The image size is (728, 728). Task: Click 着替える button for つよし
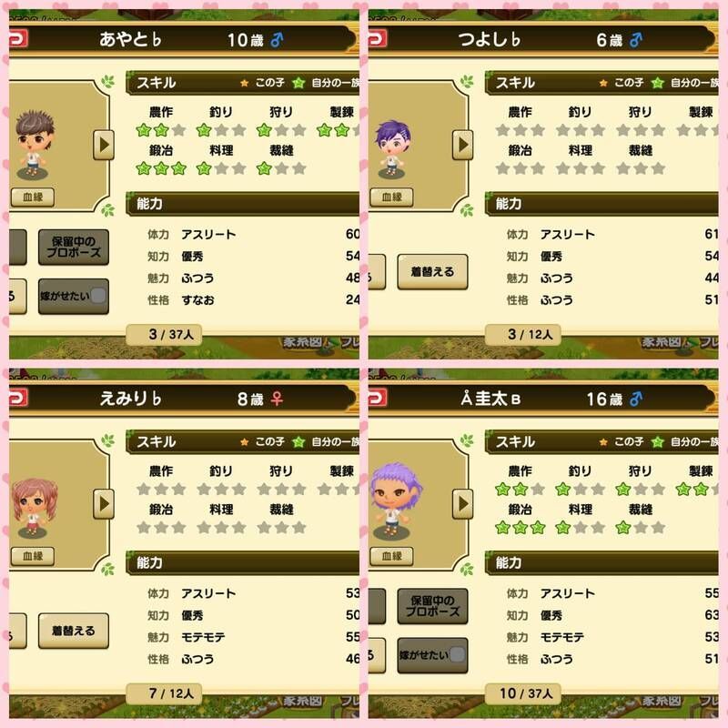point(433,271)
